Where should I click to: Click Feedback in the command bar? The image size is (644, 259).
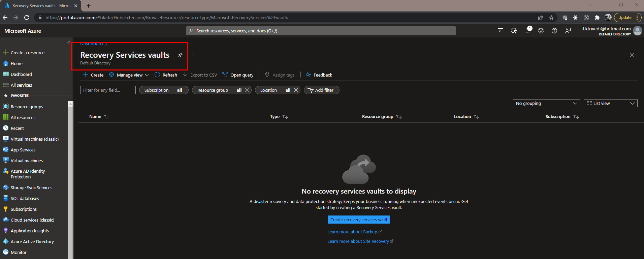(x=319, y=75)
